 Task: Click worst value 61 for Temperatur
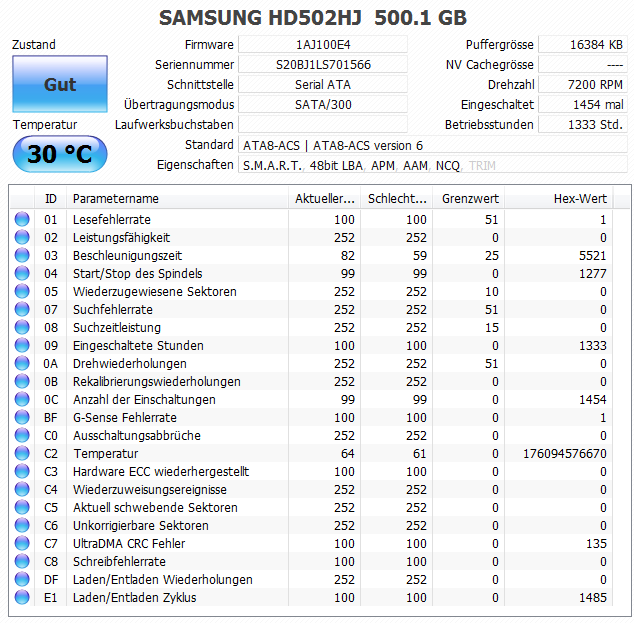tap(420, 454)
